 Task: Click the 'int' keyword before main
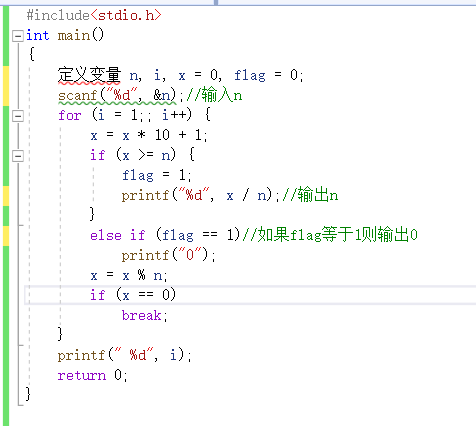[38, 35]
